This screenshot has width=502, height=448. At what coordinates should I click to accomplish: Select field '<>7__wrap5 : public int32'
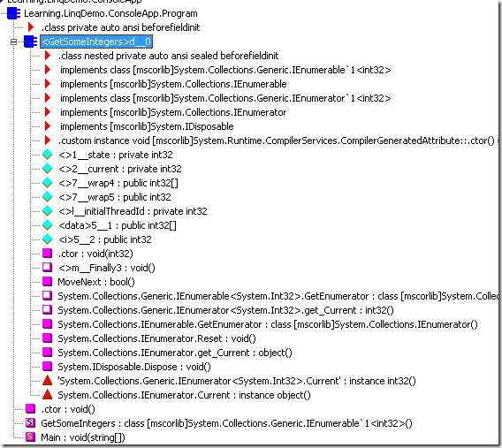click(115, 197)
